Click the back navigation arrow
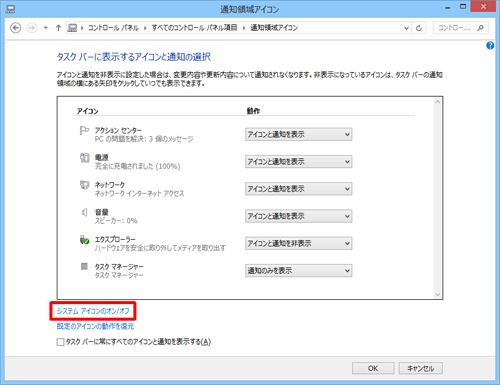 pos(15,28)
